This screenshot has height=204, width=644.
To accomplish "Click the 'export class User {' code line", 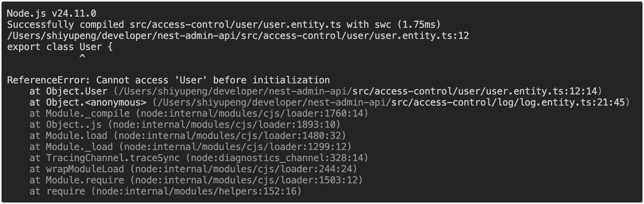I will pyautogui.click(x=60, y=47).
